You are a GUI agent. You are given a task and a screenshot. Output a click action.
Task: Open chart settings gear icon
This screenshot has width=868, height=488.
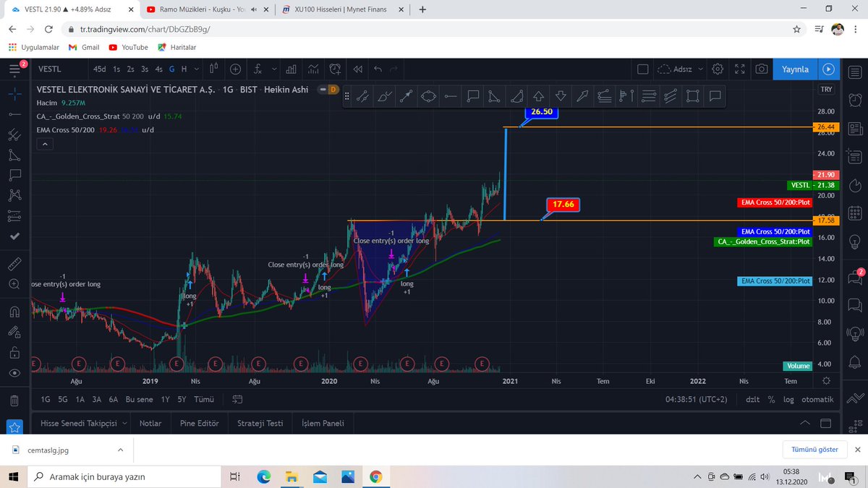coord(718,69)
